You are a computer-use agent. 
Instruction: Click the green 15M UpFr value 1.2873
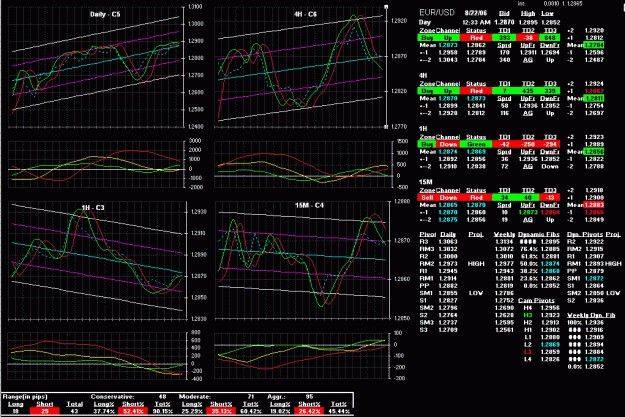point(528,212)
